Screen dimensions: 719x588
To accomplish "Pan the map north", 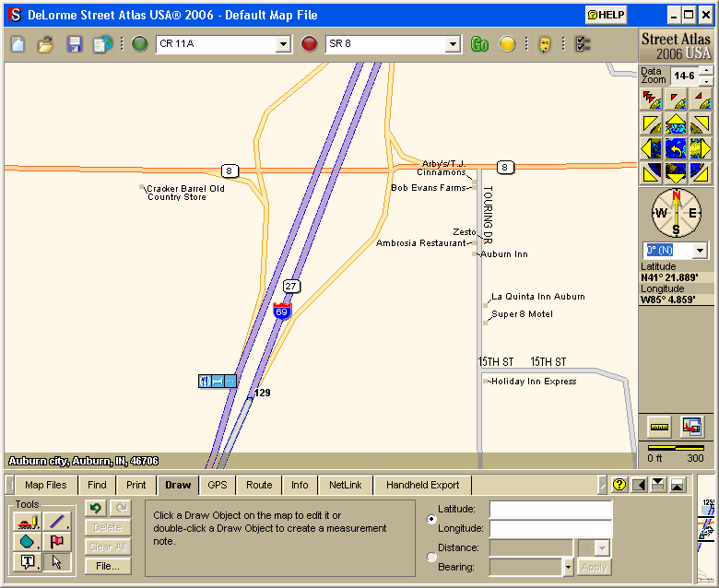I will (x=676, y=123).
